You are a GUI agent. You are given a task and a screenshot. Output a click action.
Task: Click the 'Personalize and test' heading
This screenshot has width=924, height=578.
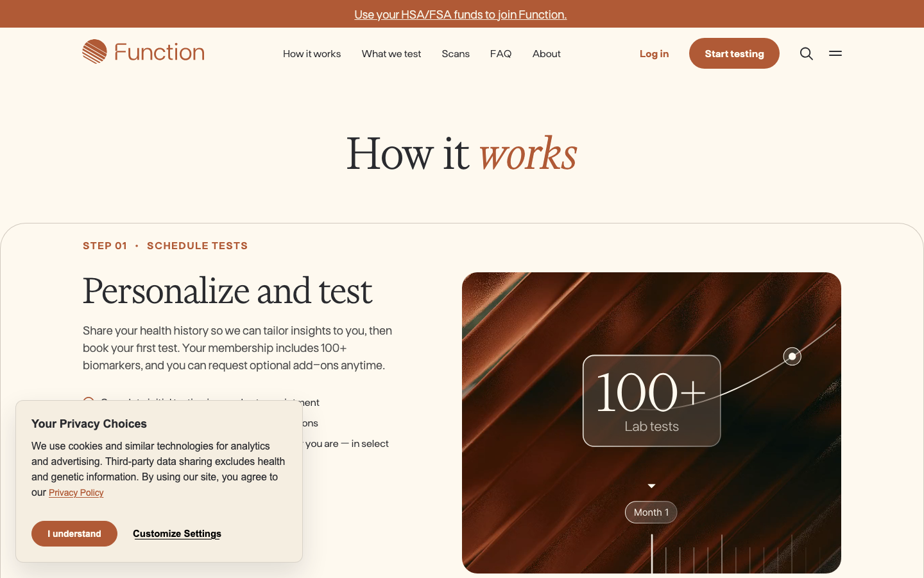(x=227, y=291)
